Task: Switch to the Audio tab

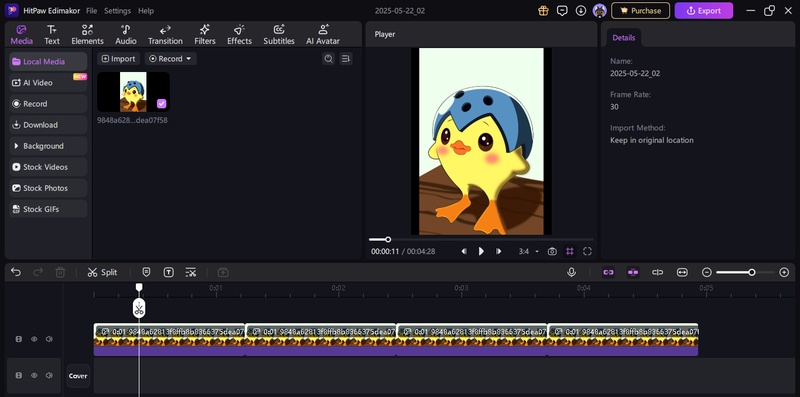Action: 126,35
